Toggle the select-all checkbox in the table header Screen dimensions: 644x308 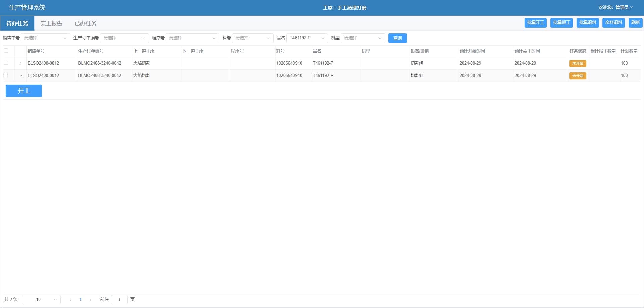6,51
